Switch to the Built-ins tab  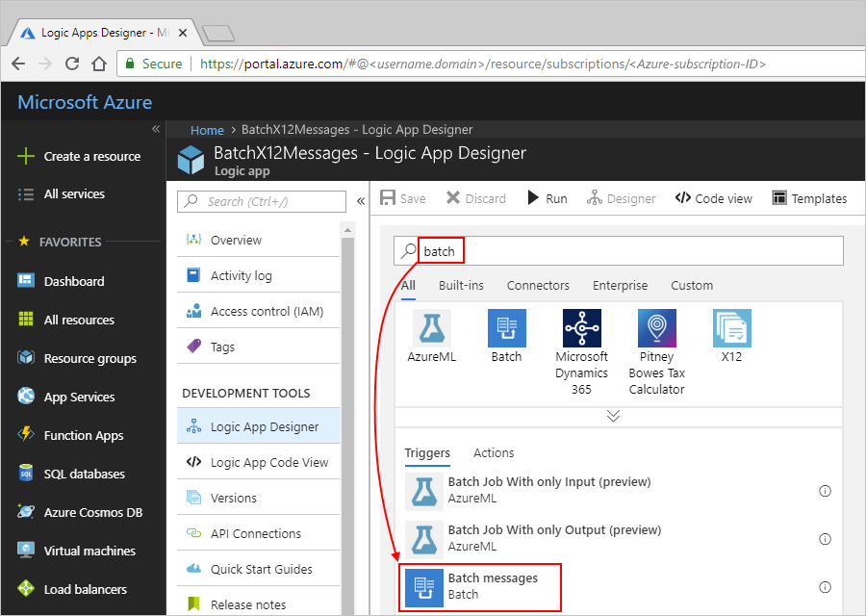point(461,285)
